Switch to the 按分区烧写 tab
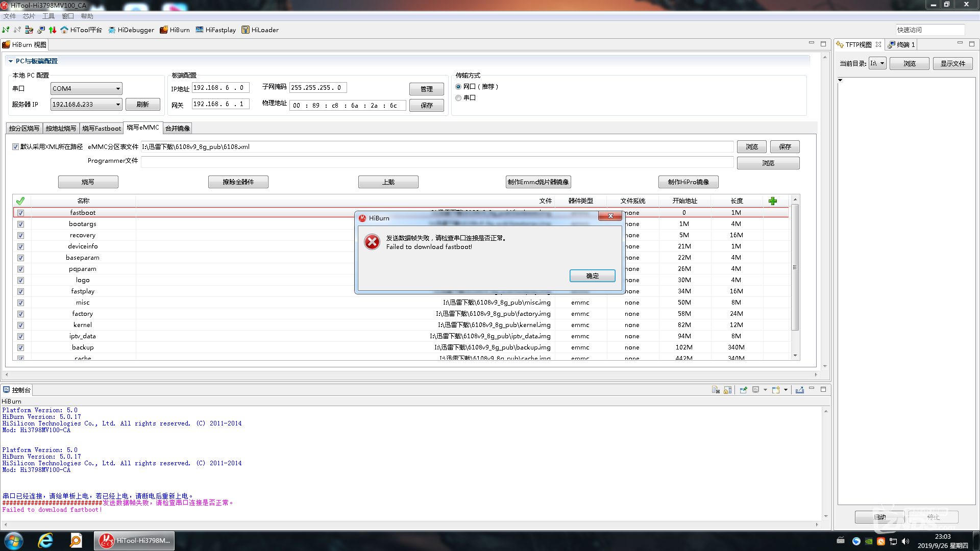The width and height of the screenshot is (980, 551). [x=24, y=128]
